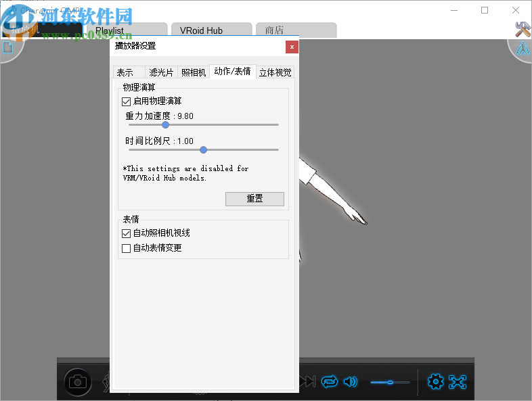Screen dimensions: 532x401
Task: Click the blue triangle logo icon at right
Action: pos(523,48)
